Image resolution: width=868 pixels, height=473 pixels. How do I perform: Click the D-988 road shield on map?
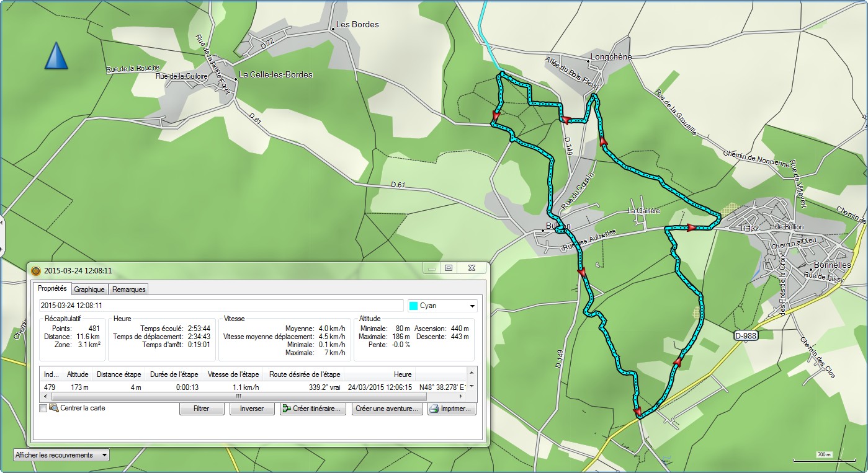[x=746, y=336]
